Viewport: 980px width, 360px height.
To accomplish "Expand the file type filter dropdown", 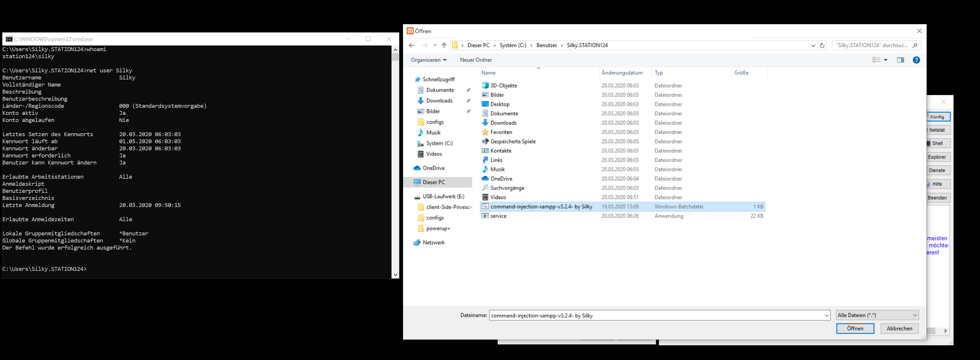I will pos(915,315).
